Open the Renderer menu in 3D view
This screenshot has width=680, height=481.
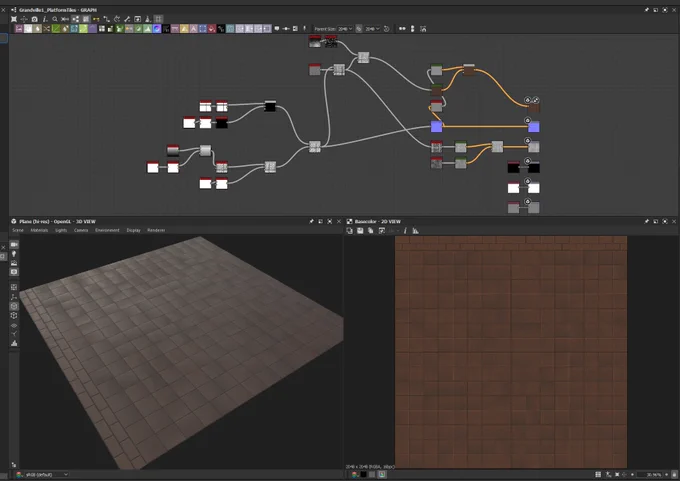point(156,230)
